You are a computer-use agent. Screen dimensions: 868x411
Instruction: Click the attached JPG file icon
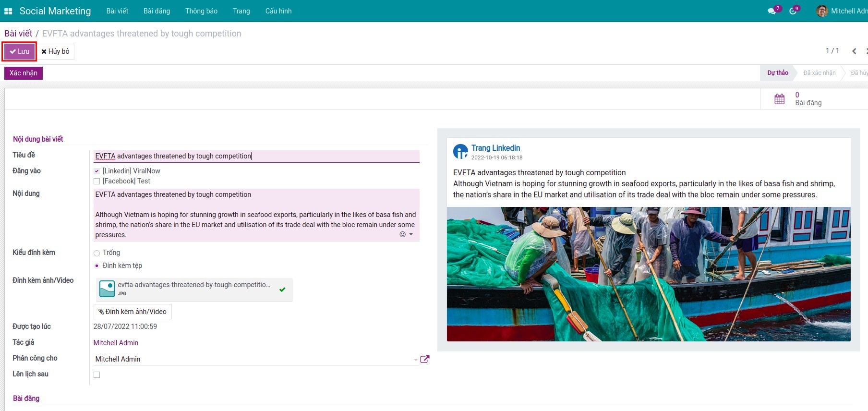(x=107, y=289)
